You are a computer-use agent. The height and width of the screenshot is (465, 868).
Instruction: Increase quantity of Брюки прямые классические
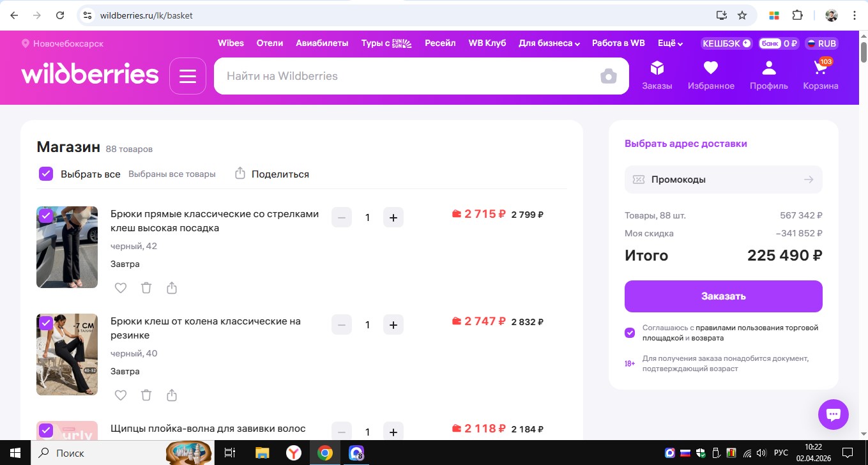click(x=393, y=217)
